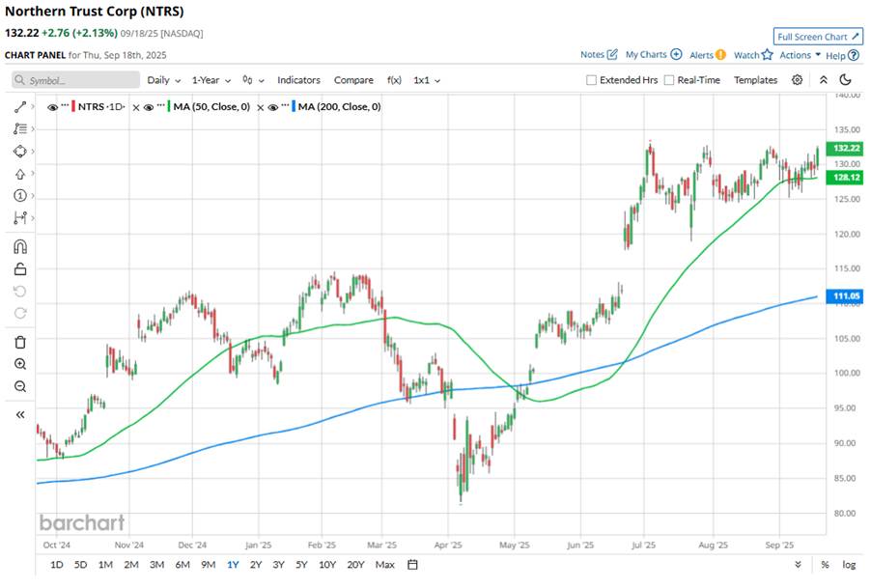Expand the Actions menu
Viewport: 871px width, 588px height.
coord(800,54)
